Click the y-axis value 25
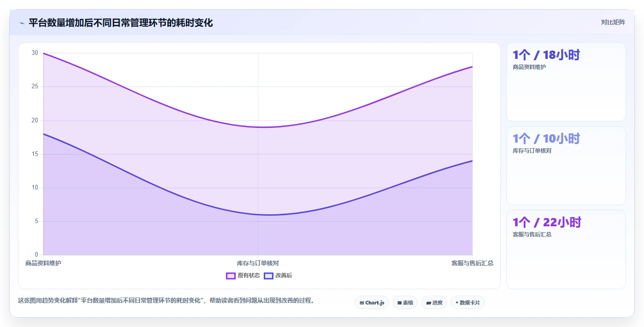 click(x=35, y=86)
